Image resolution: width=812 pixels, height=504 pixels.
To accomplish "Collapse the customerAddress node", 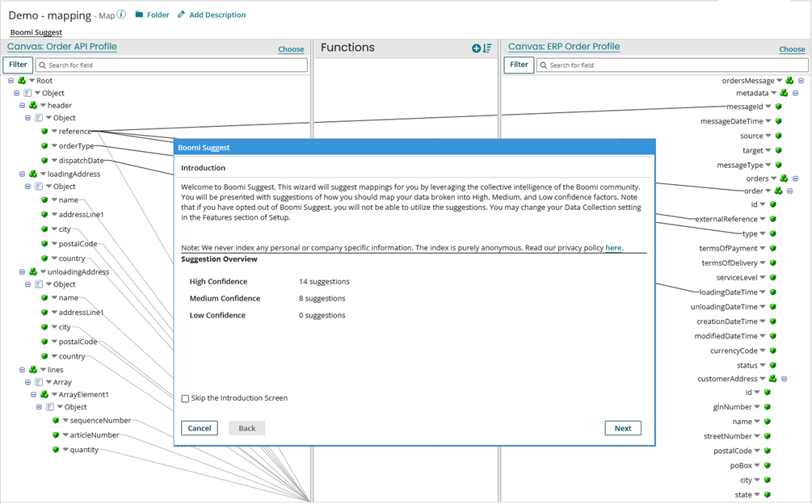I will [x=784, y=379].
